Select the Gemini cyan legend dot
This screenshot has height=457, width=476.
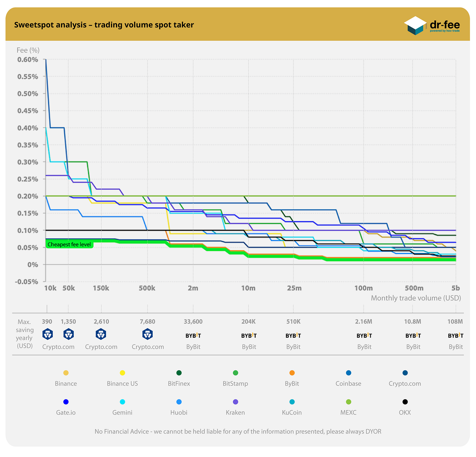click(x=122, y=402)
